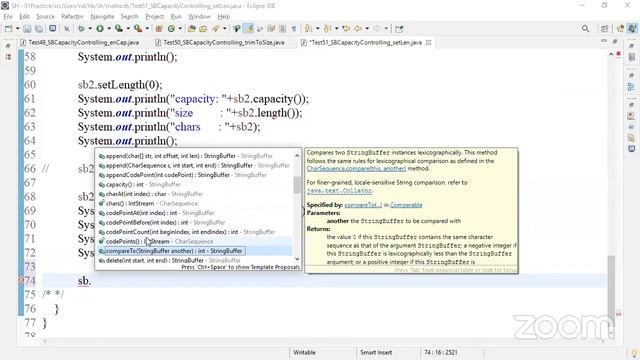Maximize the editor area
Viewport: 640px width, 360px height.
(x=615, y=41)
